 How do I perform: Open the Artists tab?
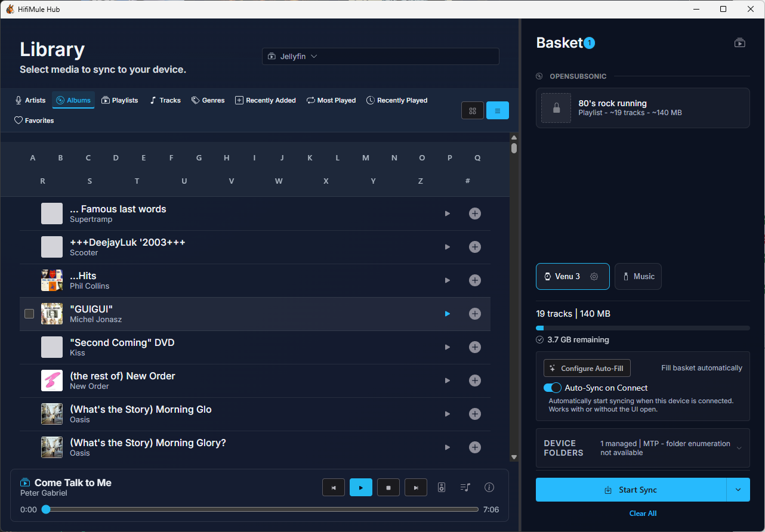point(30,100)
